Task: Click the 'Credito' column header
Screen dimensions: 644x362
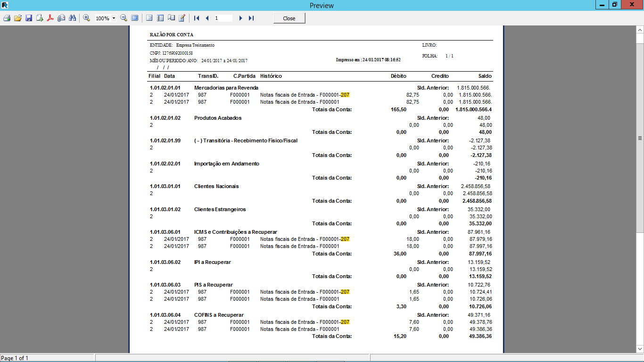Action: pos(440,76)
